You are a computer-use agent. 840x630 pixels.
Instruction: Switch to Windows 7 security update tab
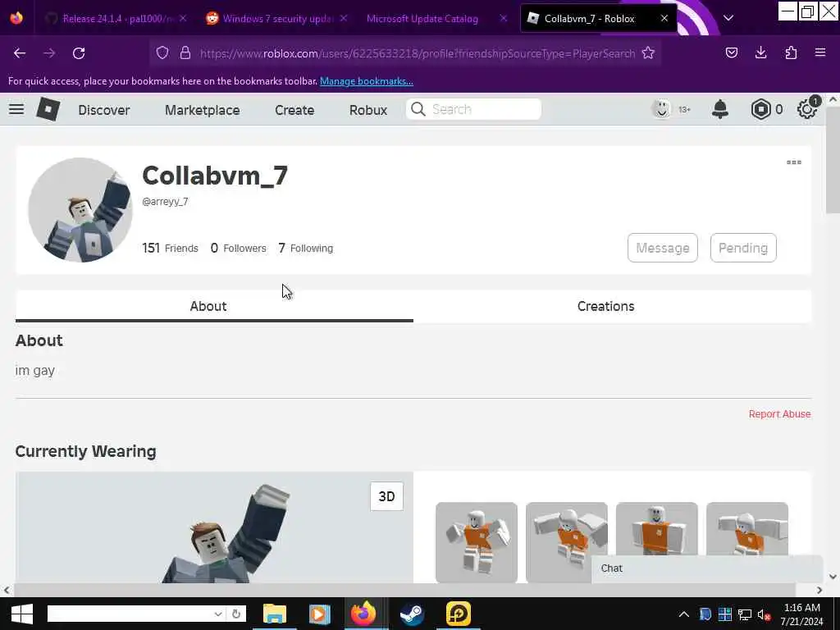[271, 18]
